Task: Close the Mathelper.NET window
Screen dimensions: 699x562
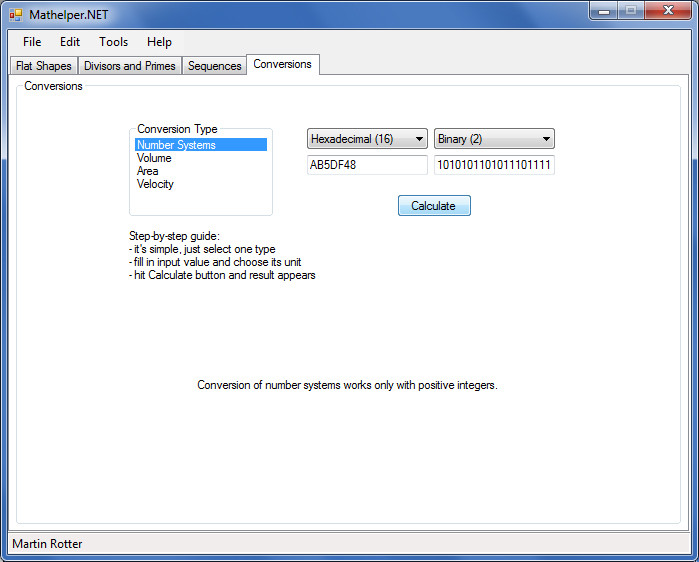Action: click(x=668, y=11)
